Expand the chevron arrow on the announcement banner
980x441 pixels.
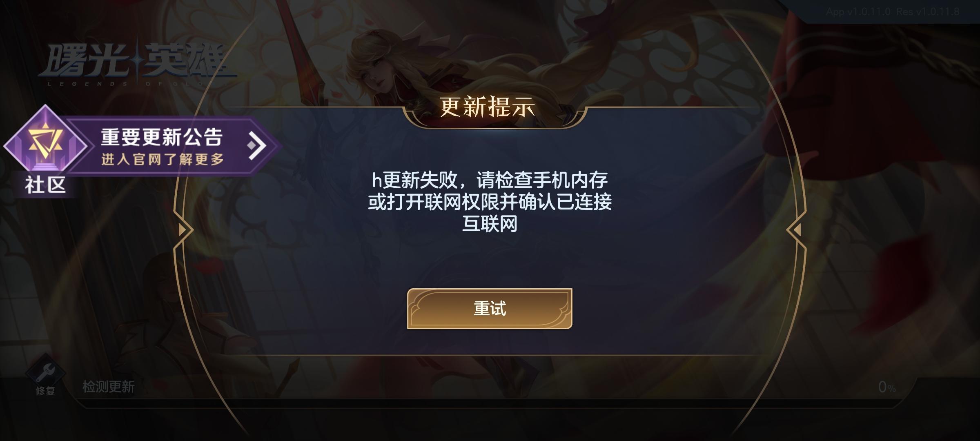(x=257, y=145)
